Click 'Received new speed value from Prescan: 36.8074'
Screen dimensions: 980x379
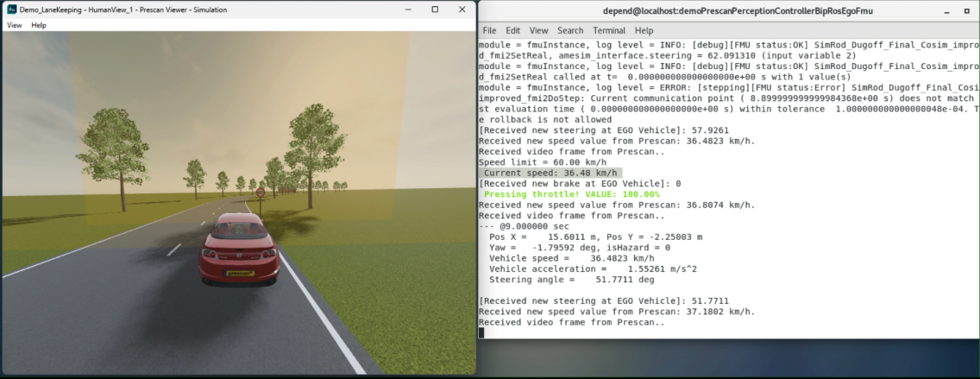617,205
